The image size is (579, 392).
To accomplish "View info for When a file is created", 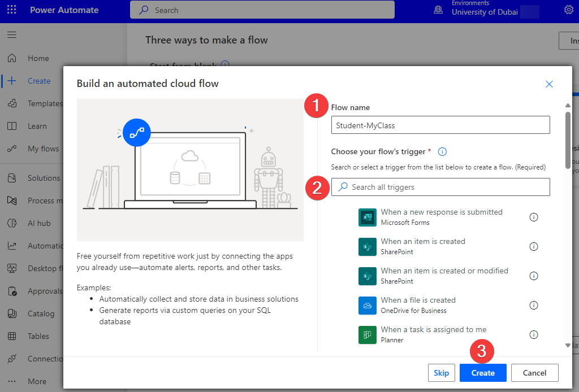I will pos(534,305).
